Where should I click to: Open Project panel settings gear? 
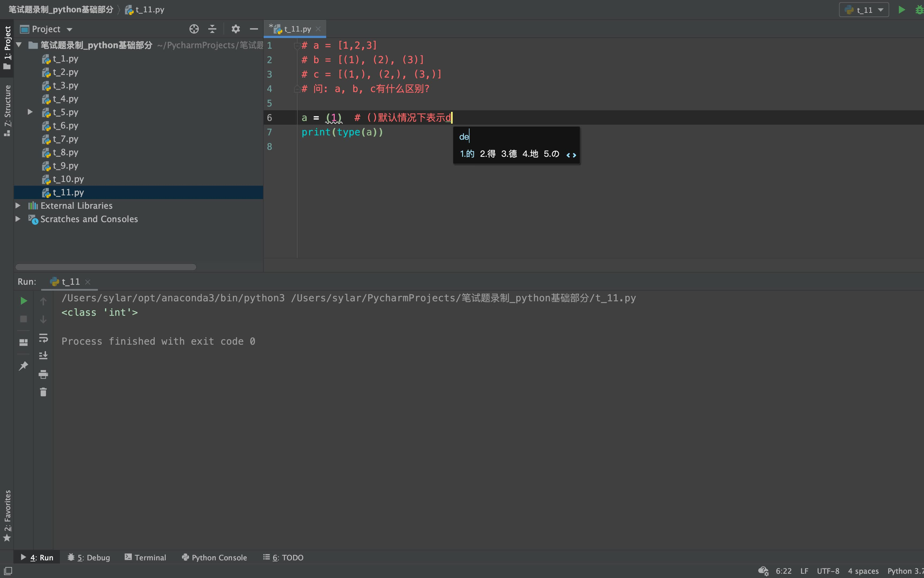pos(236,29)
